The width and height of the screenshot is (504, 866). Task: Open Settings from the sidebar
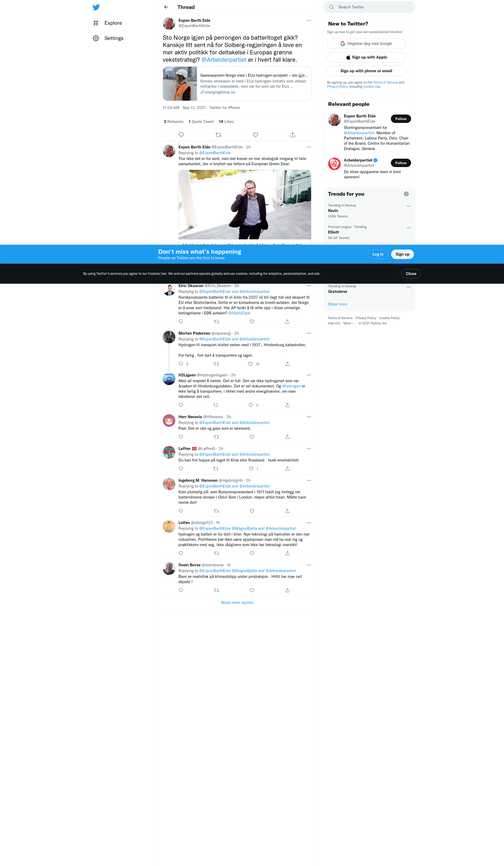click(108, 38)
